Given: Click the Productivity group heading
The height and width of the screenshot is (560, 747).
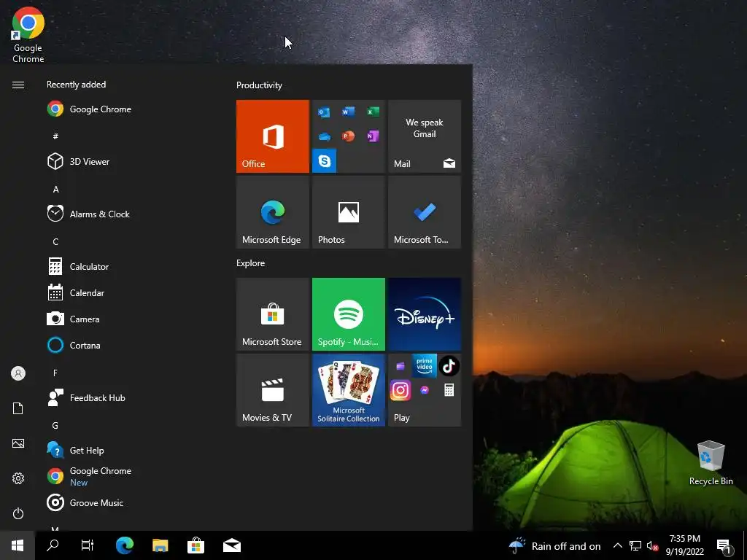Looking at the screenshot, I should [259, 85].
